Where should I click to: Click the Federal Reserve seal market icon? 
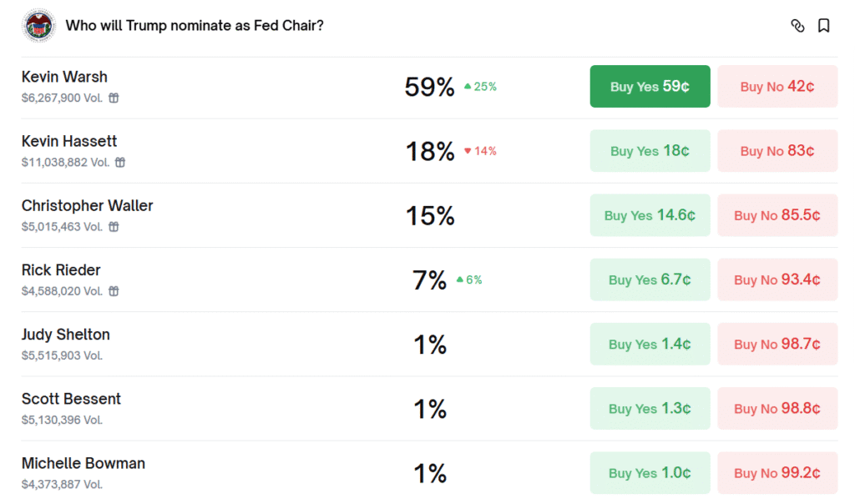coord(38,26)
